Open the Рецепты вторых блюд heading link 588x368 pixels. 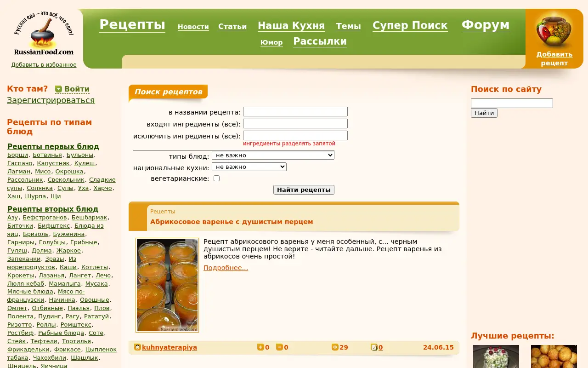coord(53,209)
